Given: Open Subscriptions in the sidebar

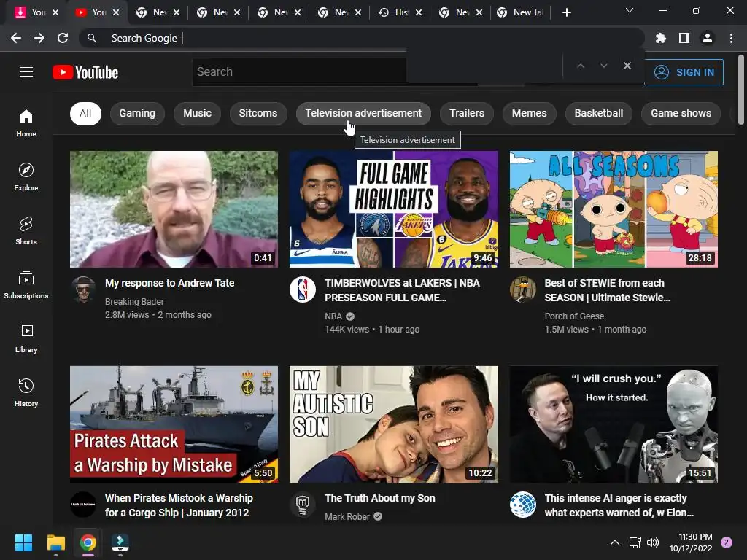Looking at the screenshot, I should click(x=26, y=285).
